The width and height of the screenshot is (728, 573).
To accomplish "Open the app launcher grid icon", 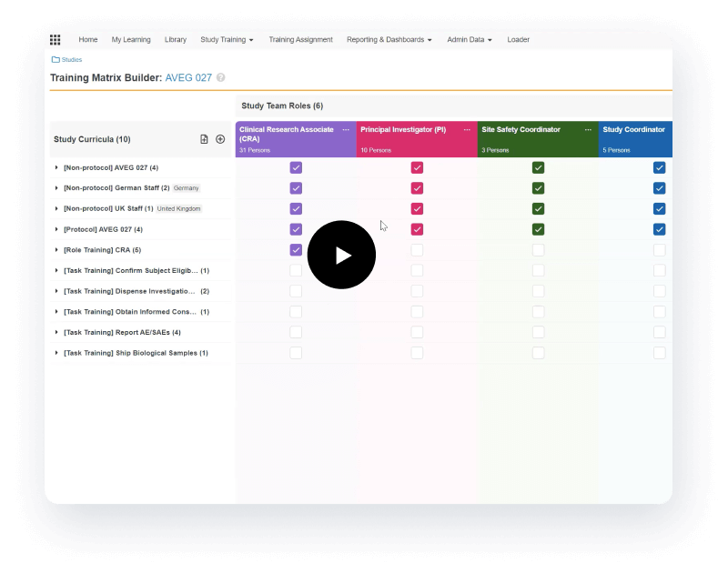I will 56,40.
